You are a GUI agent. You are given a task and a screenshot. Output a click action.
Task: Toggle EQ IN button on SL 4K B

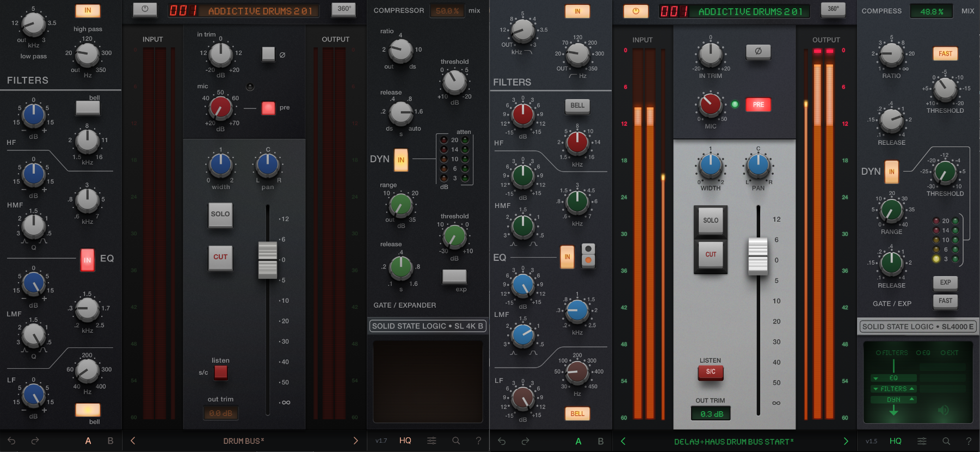(x=87, y=260)
